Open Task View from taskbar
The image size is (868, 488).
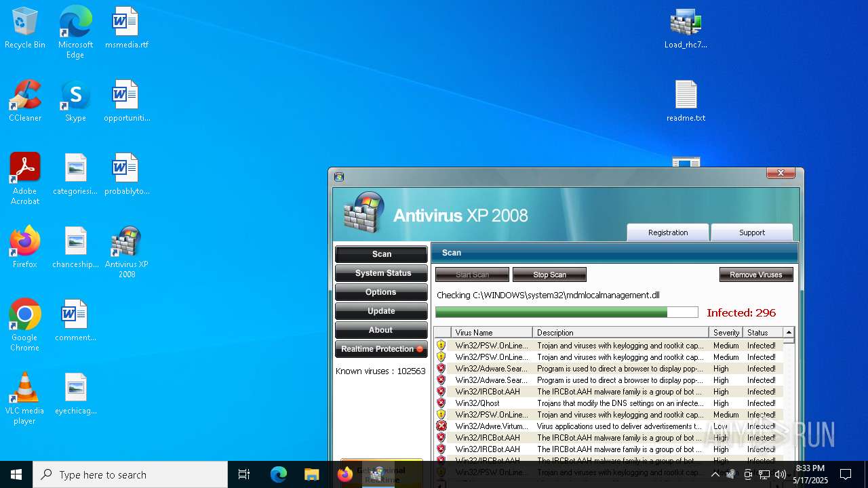pos(244,474)
